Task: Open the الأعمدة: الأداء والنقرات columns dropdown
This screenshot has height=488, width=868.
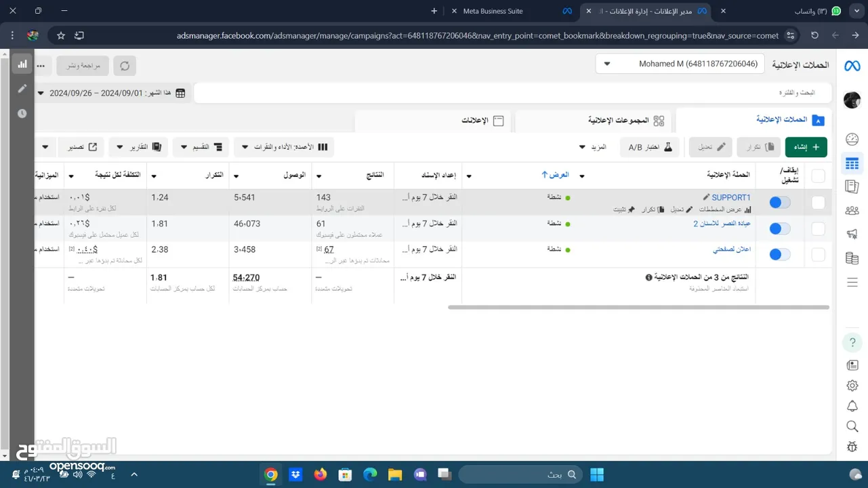Action: point(284,146)
